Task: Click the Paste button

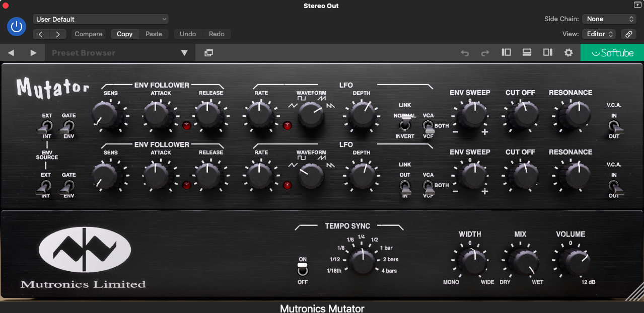Action: click(154, 34)
